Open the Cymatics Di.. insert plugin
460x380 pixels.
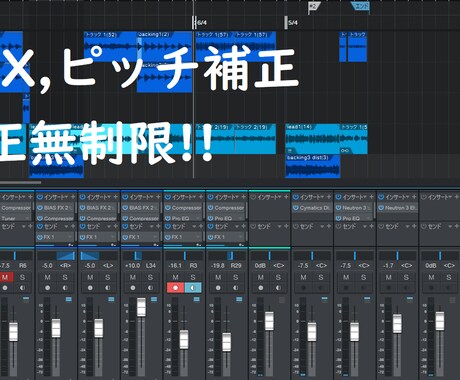pos(314,208)
